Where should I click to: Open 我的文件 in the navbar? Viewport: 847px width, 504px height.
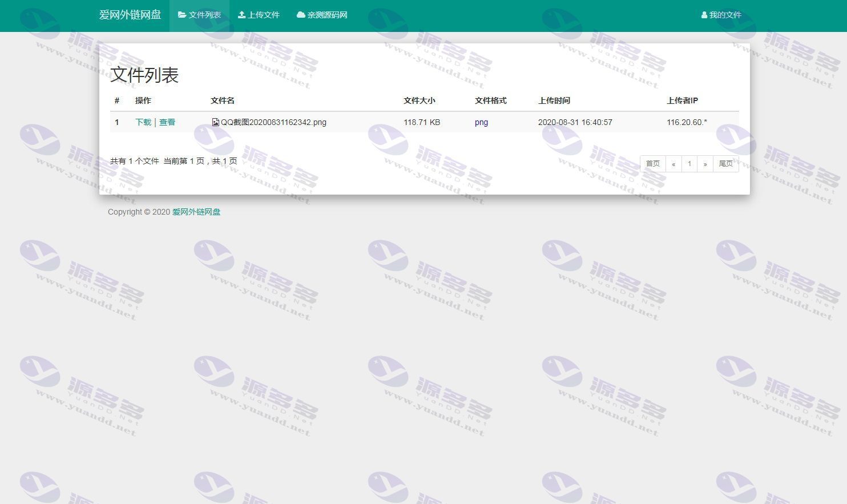721,15
